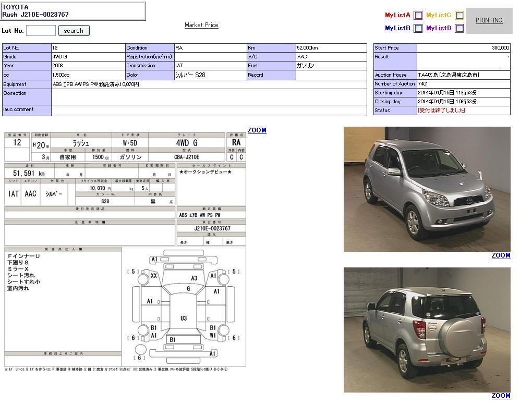Open the Market Price link
532x416 pixels.
[201, 25]
